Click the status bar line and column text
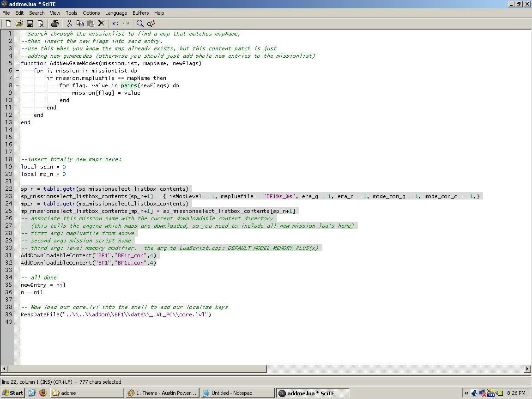 pyautogui.click(x=61, y=382)
